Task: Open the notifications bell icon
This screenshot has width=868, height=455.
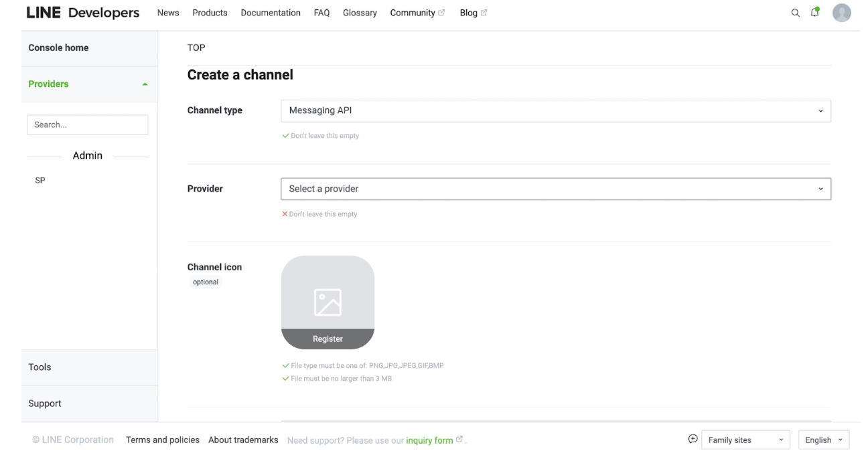Action: [x=815, y=12]
